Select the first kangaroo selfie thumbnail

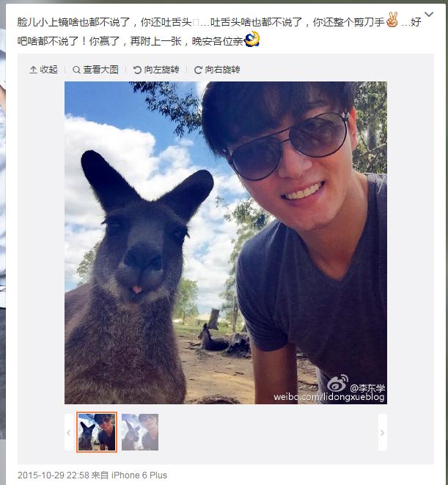[x=97, y=432]
